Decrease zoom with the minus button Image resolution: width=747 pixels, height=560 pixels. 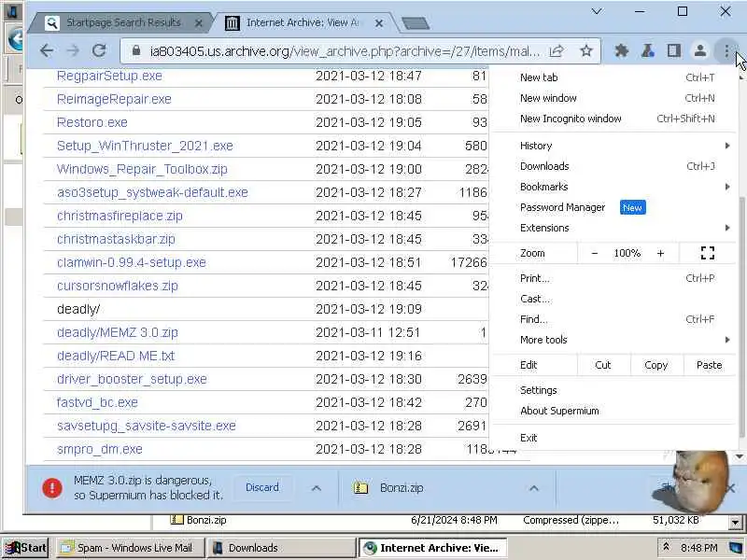pyautogui.click(x=594, y=253)
